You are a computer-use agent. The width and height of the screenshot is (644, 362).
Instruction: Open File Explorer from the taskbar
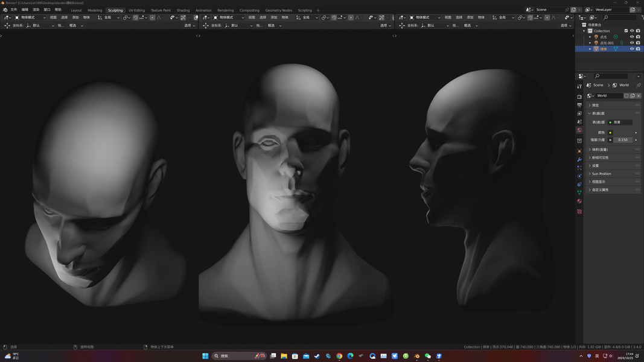284,356
